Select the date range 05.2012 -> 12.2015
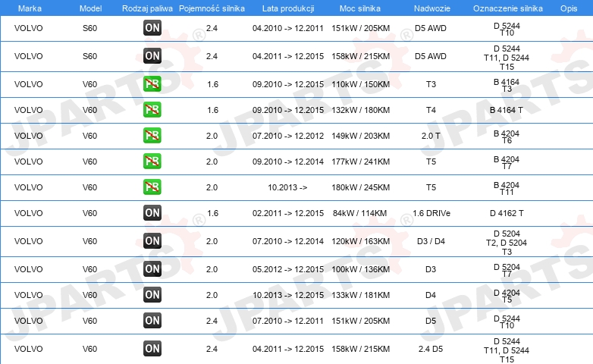Screen dimensions: 593x364 (288, 269)
